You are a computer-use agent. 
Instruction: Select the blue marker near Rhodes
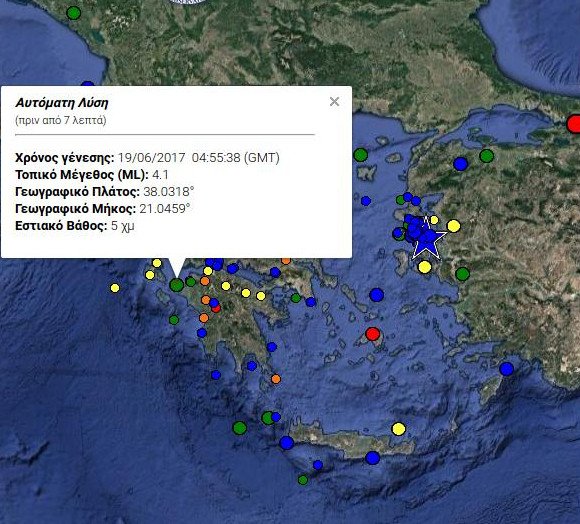[506, 369]
